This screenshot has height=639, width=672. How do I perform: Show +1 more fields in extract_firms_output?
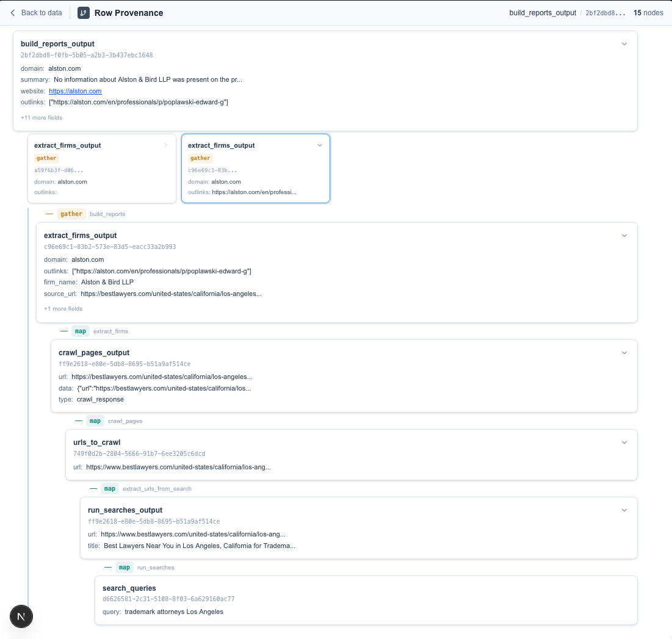pos(63,309)
